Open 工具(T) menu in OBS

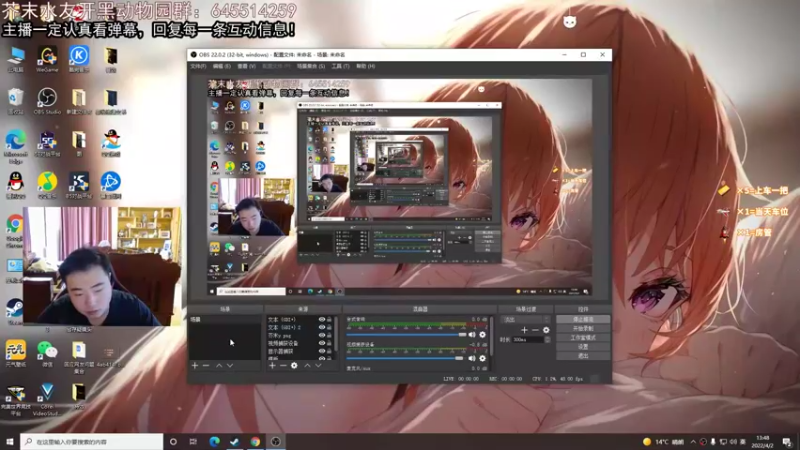pyautogui.click(x=340, y=66)
